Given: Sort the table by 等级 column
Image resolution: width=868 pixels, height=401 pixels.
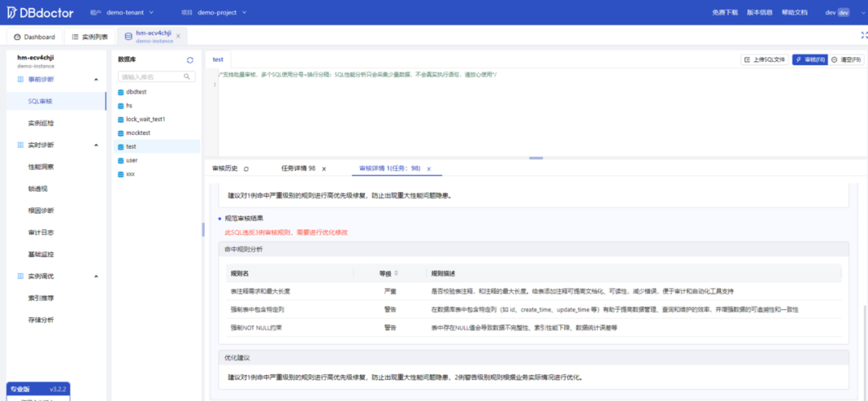Looking at the screenshot, I should point(396,273).
